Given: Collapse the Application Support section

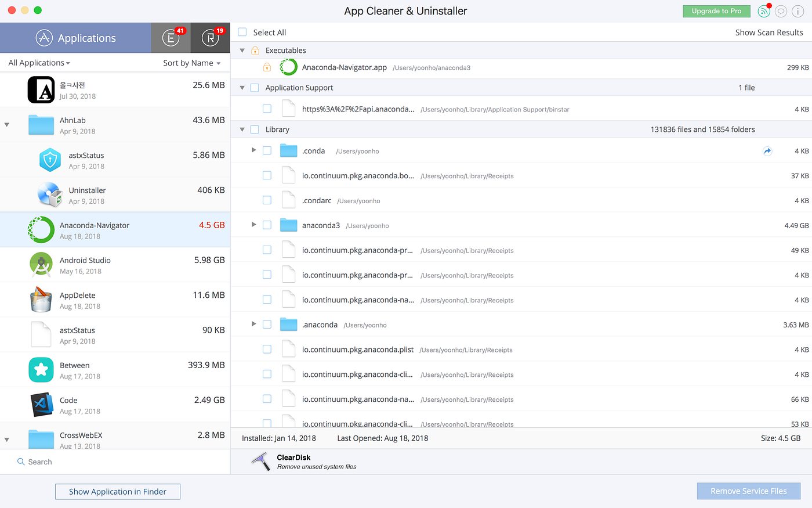Looking at the screenshot, I should tap(242, 87).
